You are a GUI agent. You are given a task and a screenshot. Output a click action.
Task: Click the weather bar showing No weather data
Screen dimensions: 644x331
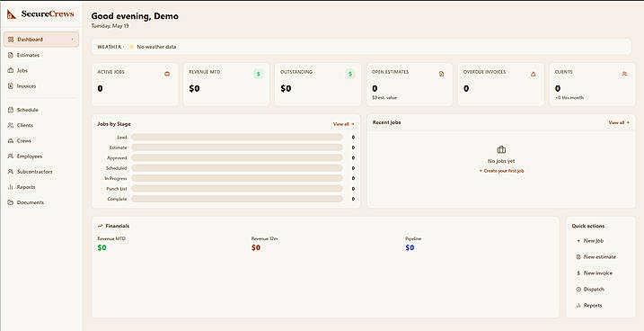[x=361, y=47]
